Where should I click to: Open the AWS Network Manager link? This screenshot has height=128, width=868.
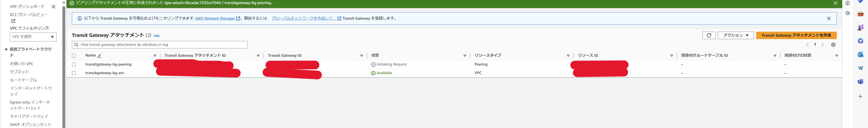coord(217,19)
